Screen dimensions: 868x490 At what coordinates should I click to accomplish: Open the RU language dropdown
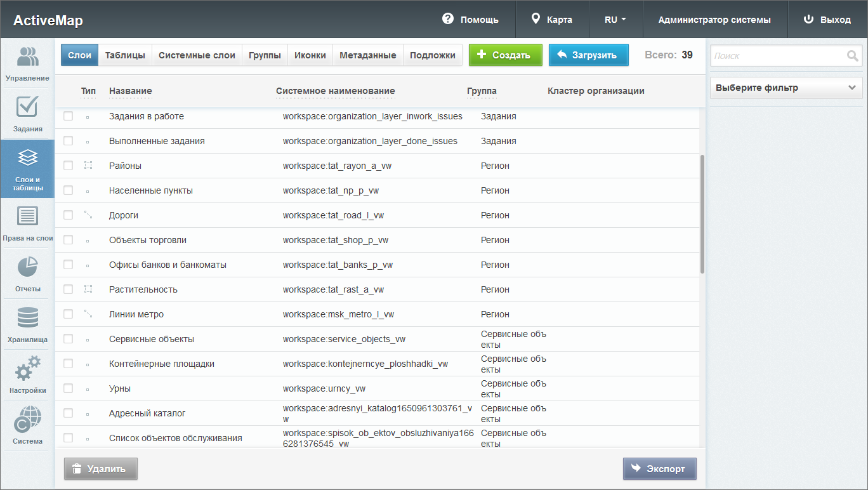click(x=615, y=20)
